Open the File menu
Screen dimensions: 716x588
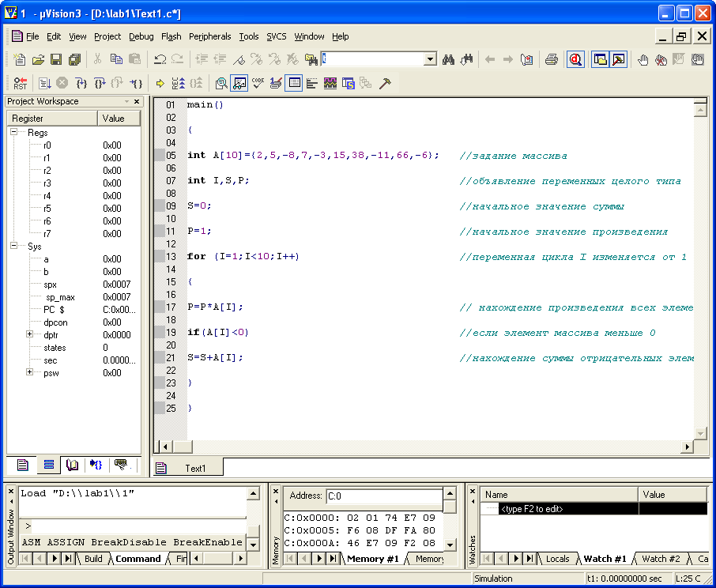32,36
